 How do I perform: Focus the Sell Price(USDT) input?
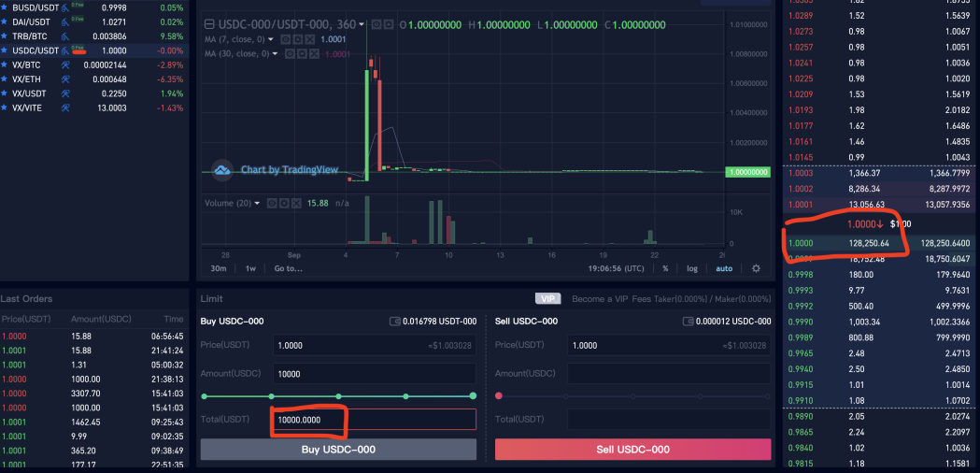(x=669, y=345)
